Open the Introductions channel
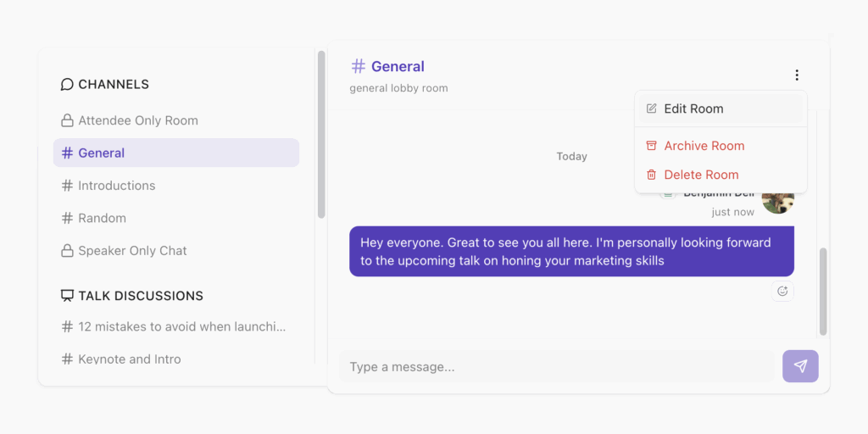Image resolution: width=868 pixels, height=434 pixels. pos(117,186)
